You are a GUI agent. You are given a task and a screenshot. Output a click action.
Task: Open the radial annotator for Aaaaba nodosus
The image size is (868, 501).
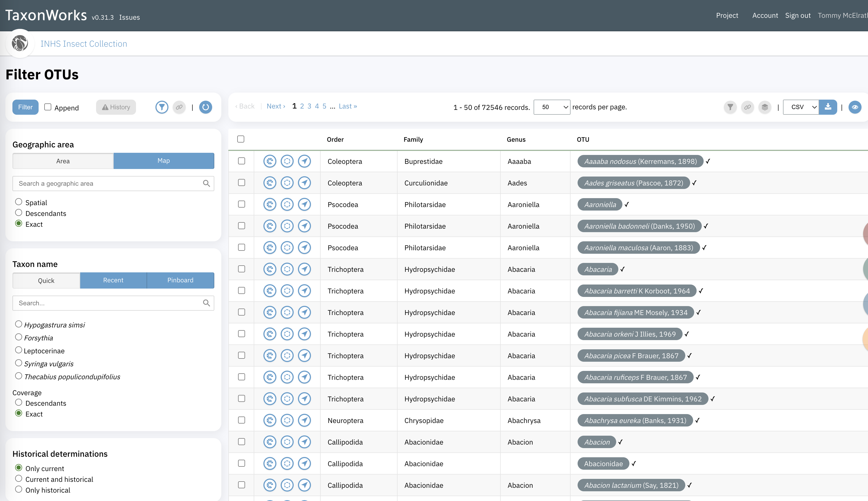click(270, 161)
